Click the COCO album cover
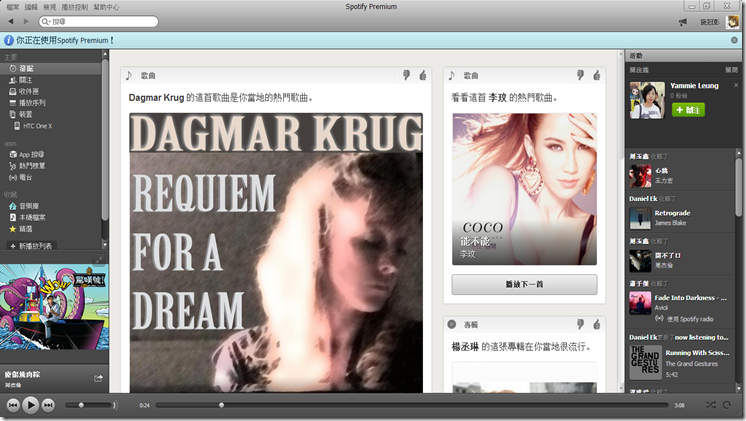The height and width of the screenshot is (421, 746). pos(524,189)
